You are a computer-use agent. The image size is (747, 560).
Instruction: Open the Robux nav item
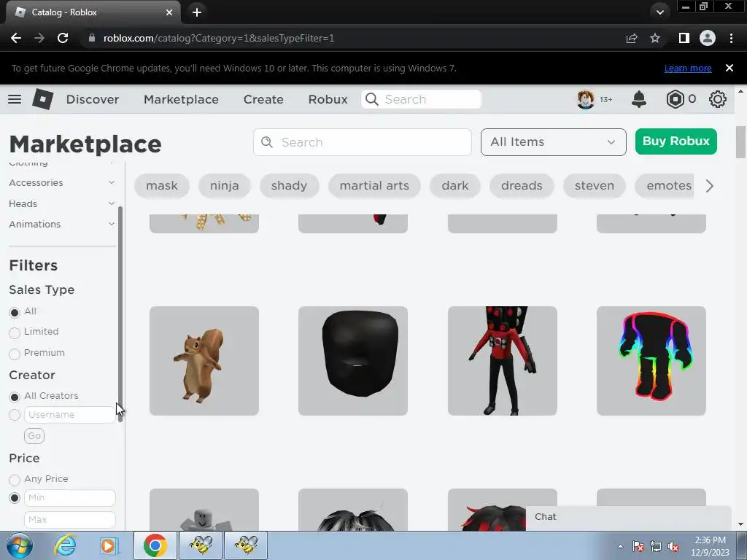[x=328, y=99]
